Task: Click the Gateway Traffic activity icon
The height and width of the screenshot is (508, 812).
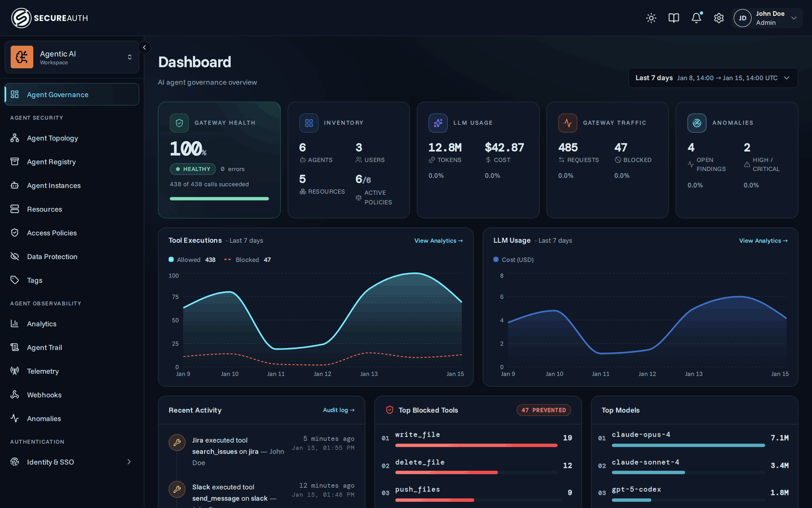Action: point(568,123)
